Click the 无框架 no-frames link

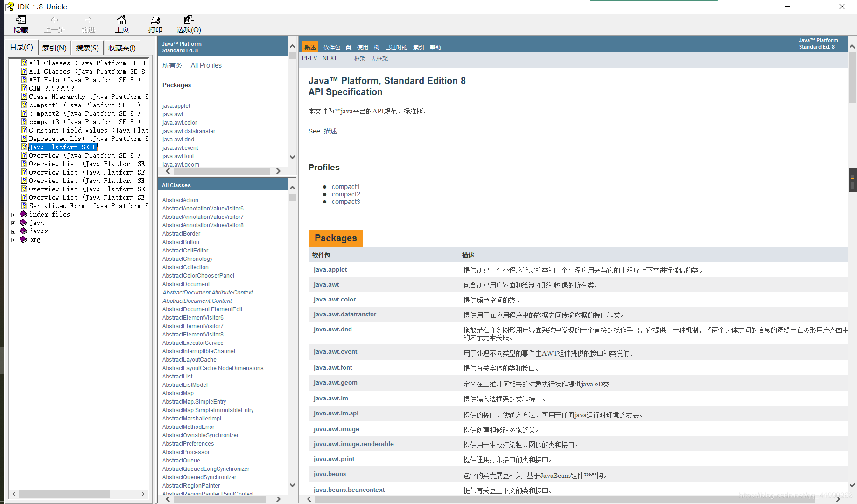[x=379, y=58]
